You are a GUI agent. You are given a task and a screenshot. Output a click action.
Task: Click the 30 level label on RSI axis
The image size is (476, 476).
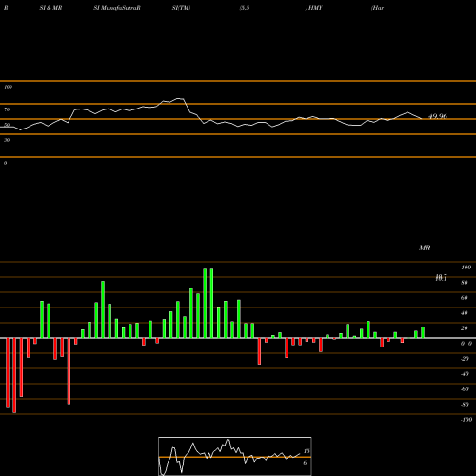tap(7, 140)
